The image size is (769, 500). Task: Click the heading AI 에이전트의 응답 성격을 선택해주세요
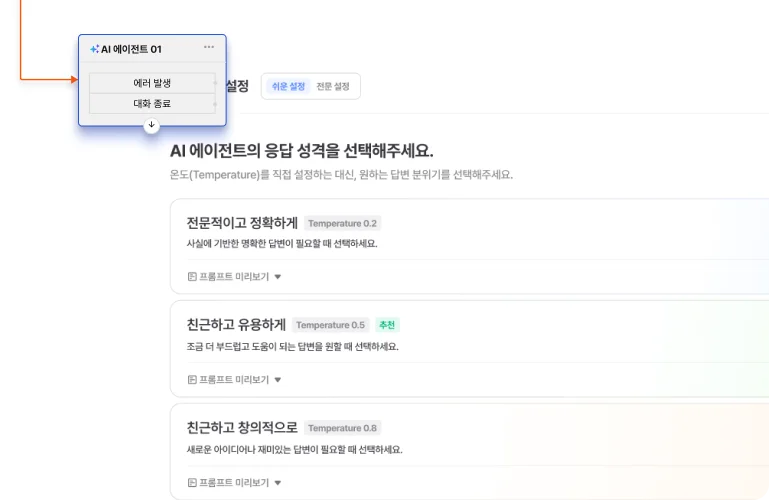tap(302, 150)
